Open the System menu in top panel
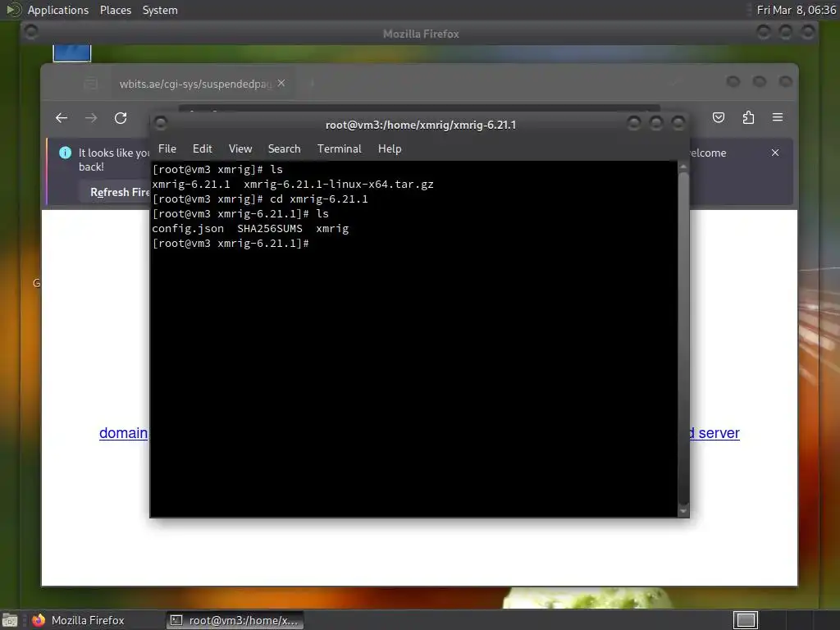Image resolution: width=840 pixels, height=630 pixels. 160,10
